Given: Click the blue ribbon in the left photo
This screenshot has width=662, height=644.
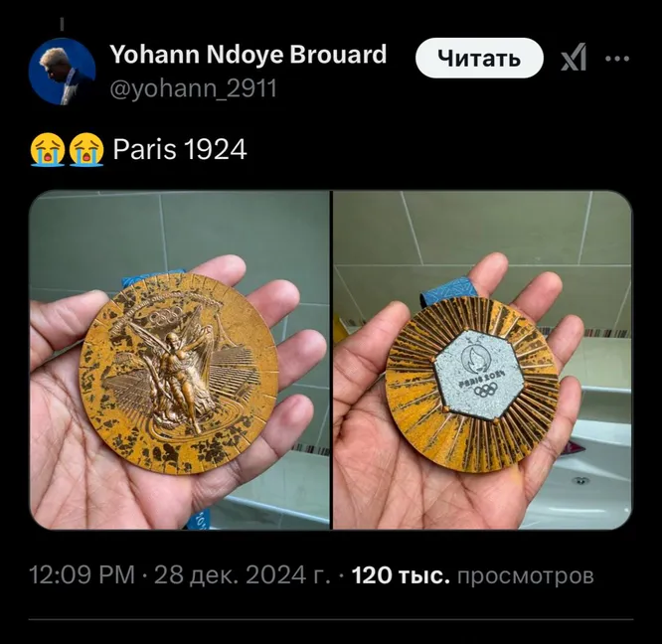Looking at the screenshot, I should tap(132, 282).
